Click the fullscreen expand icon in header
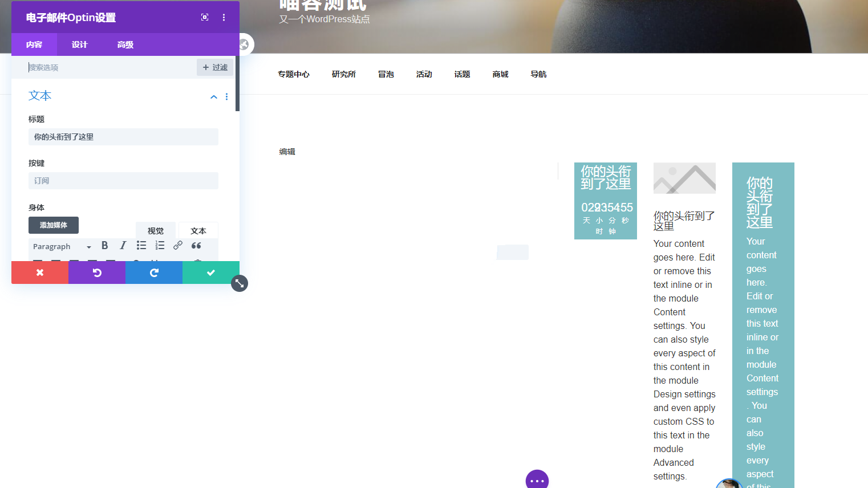The image size is (868, 488). (x=205, y=18)
